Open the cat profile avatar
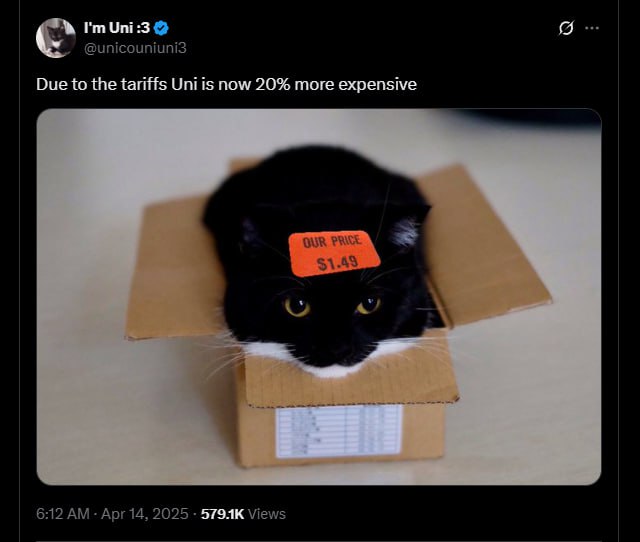 (56, 38)
